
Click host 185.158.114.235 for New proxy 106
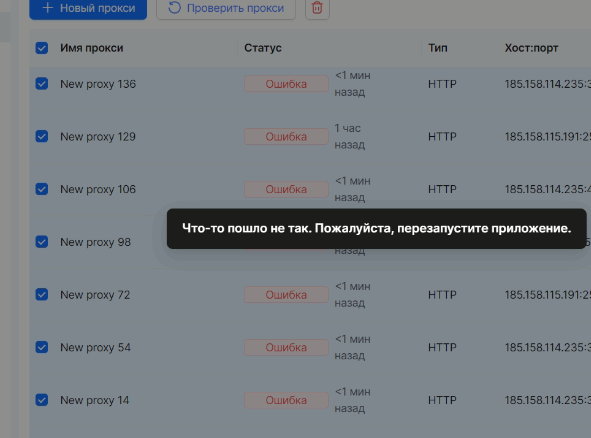coord(548,189)
